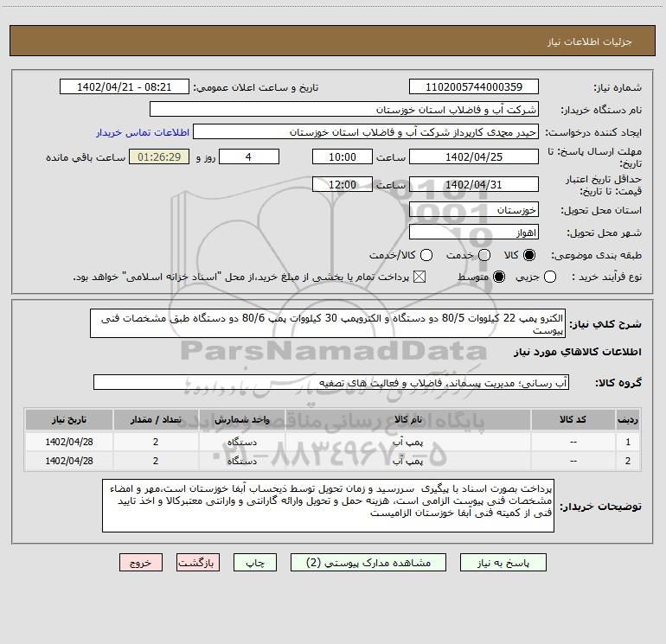Viewport: 666px width, 644px height.
Task: Click the goods group field آب رسانی
Action: tap(331, 382)
